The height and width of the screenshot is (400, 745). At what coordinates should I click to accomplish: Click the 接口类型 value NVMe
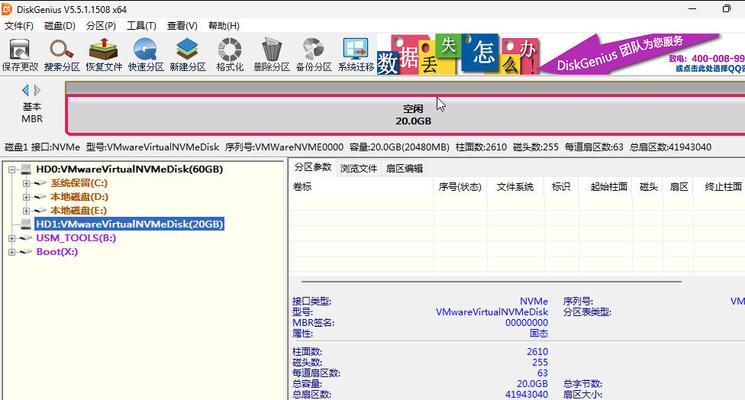(x=534, y=301)
